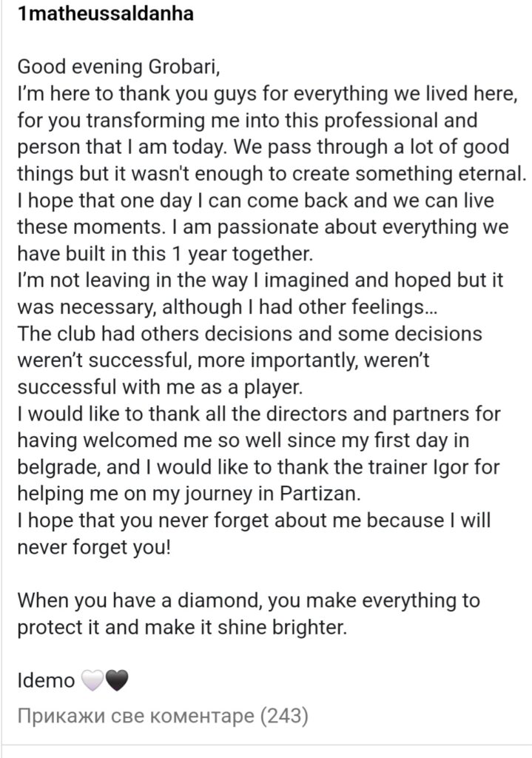
Task: Click the 'never forget you!' line
Action: [x=94, y=547]
